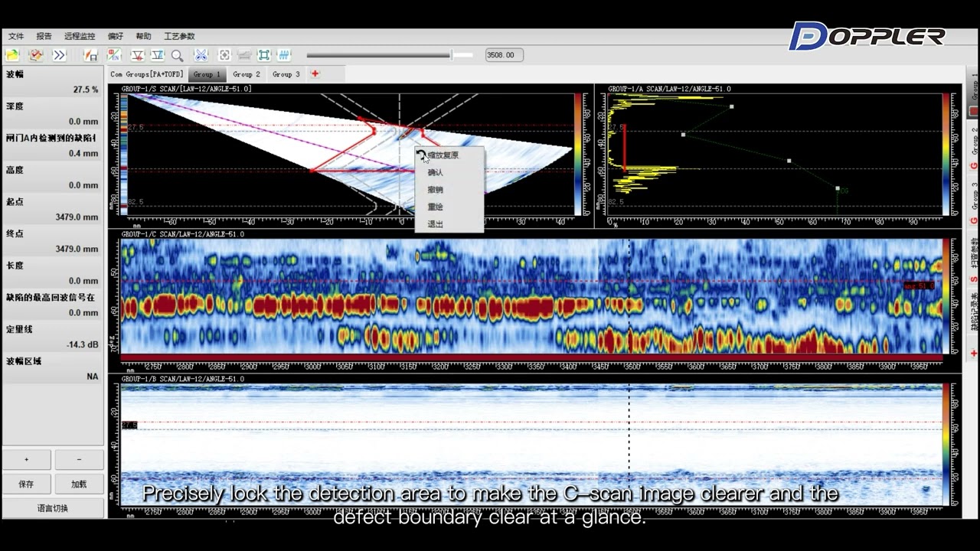Click the S-scan color palette bar
980x551 pixels.
pyautogui.click(x=578, y=154)
